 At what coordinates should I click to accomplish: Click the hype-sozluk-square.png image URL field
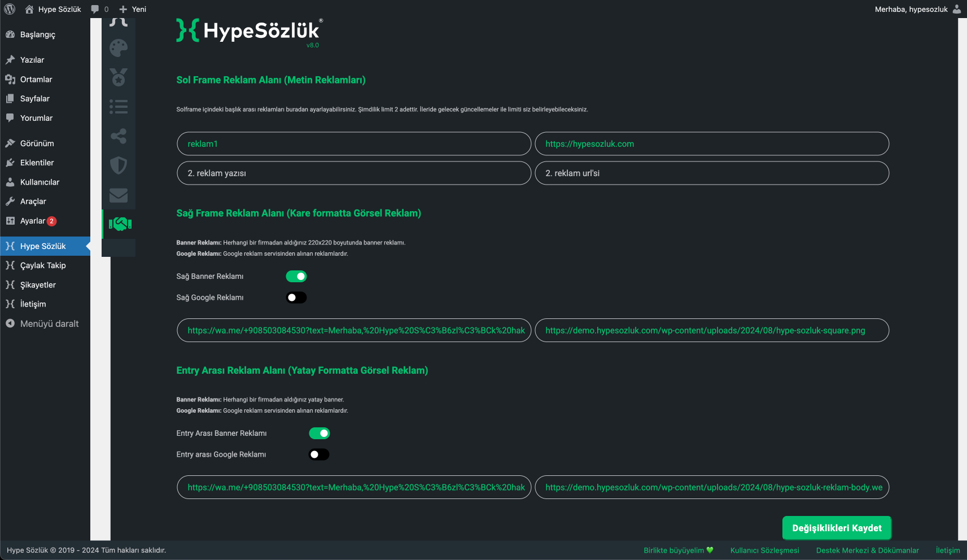point(712,330)
